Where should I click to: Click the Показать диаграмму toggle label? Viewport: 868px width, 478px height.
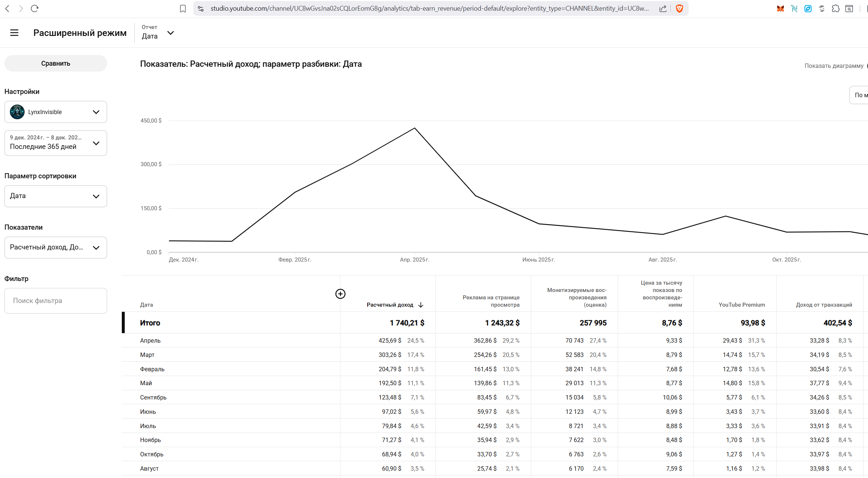click(834, 66)
